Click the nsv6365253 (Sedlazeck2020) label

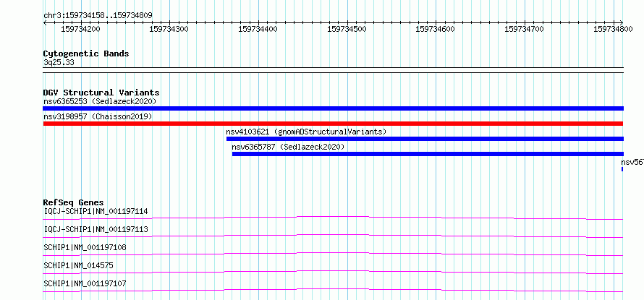click(x=100, y=101)
